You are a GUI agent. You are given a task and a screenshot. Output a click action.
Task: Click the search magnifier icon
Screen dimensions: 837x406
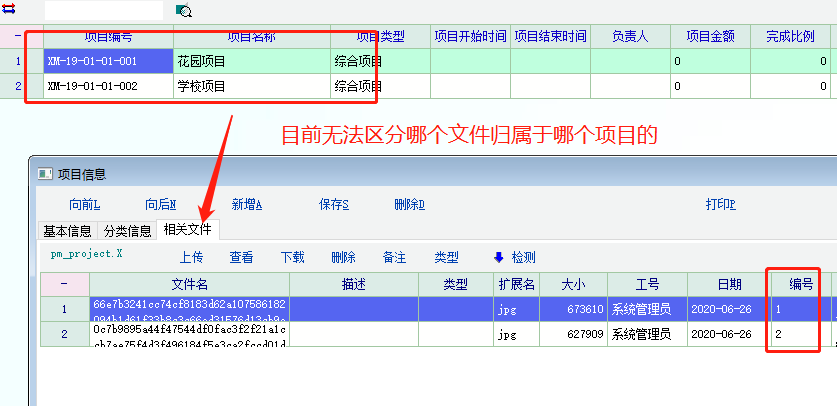[x=184, y=11]
